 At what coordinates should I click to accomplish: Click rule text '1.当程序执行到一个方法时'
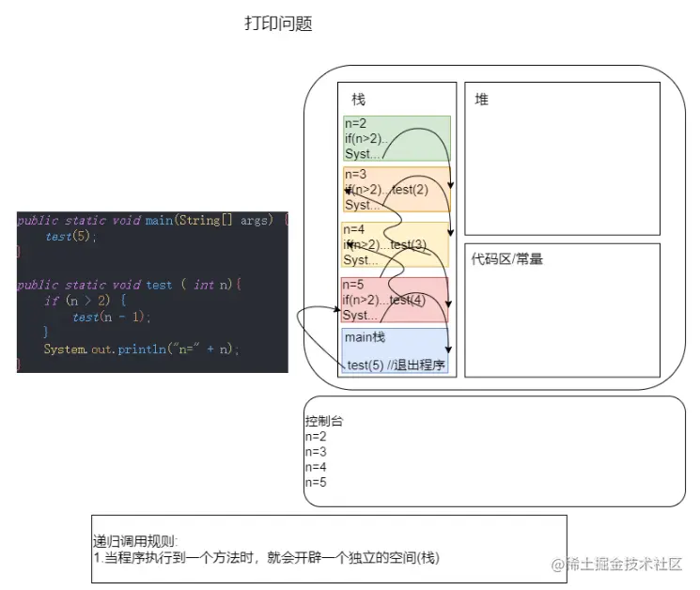point(174,557)
